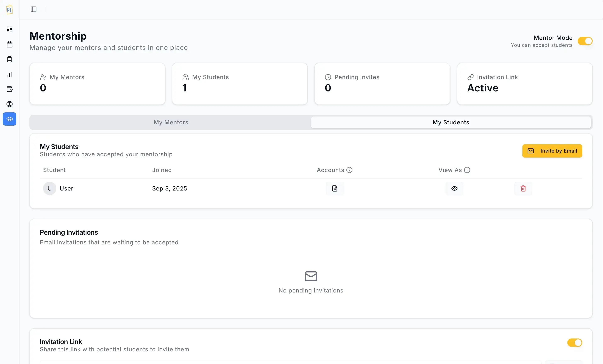Remove student User with the trash button
Image resolution: width=603 pixels, height=364 pixels.
523,188
